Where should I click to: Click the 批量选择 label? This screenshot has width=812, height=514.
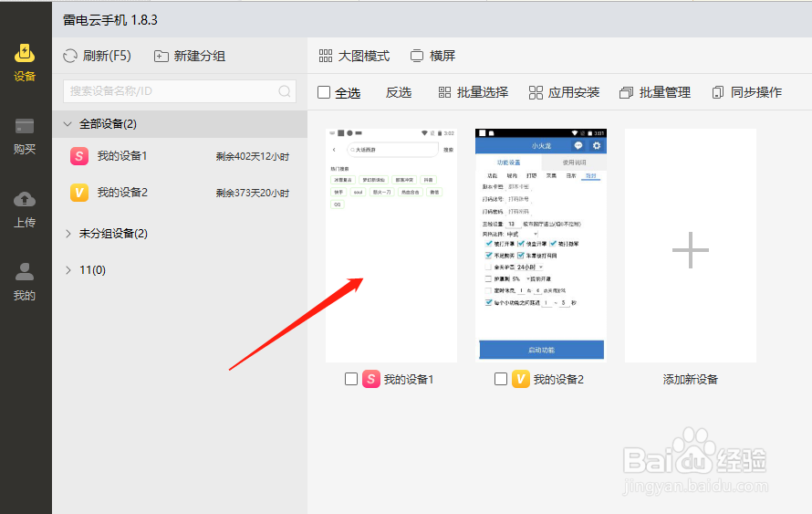click(x=483, y=92)
